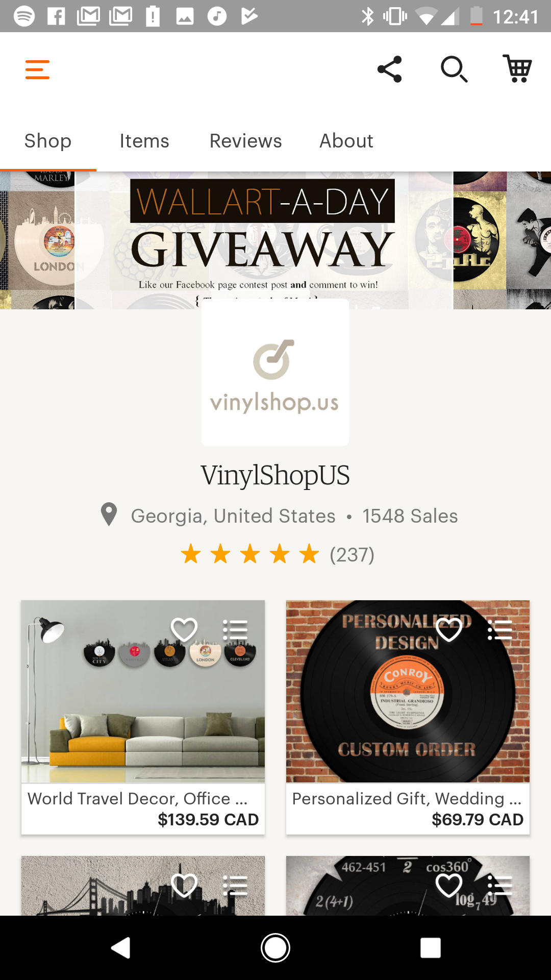Favorite the bridge skyline item
The image size is (551, 980).
pos(184,885)
